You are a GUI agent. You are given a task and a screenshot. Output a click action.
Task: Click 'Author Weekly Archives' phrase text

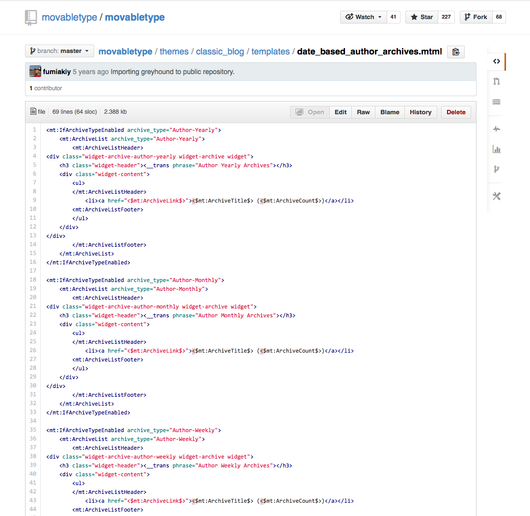(x=234, y=465)
